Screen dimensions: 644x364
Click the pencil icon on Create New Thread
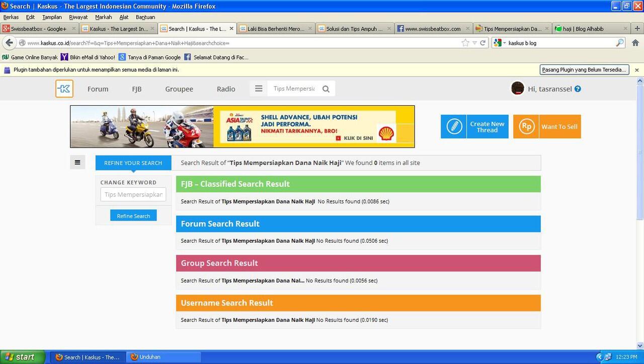[454, 126]
